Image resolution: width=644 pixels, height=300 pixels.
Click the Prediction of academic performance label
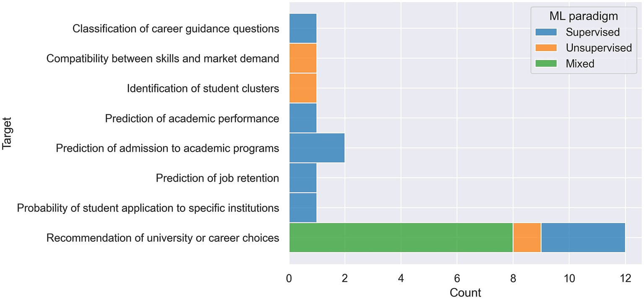tap(192, 119)
